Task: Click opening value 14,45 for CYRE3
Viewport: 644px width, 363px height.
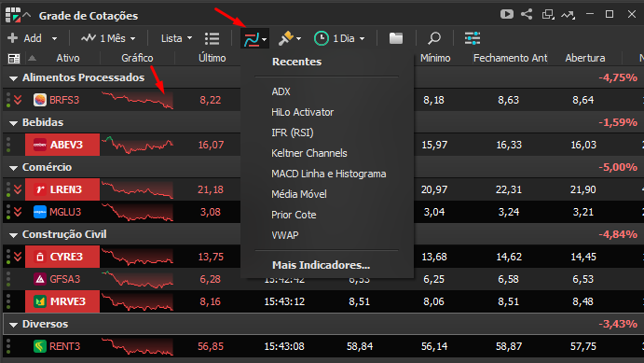Action: (583, 257)
